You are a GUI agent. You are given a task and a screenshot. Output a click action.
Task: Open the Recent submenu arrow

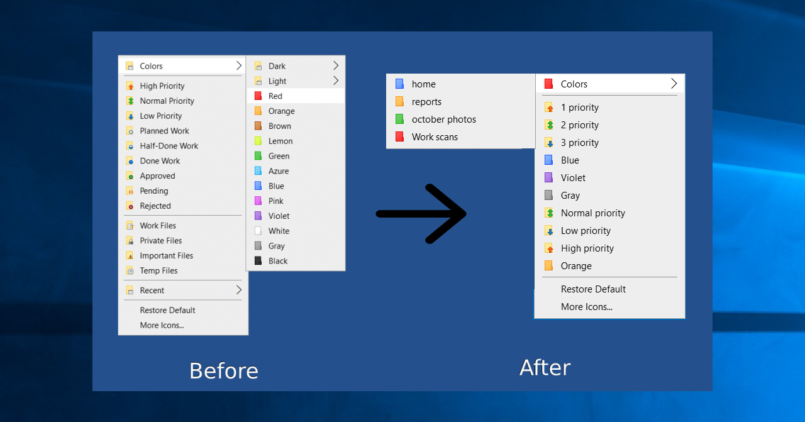point(238,290)
